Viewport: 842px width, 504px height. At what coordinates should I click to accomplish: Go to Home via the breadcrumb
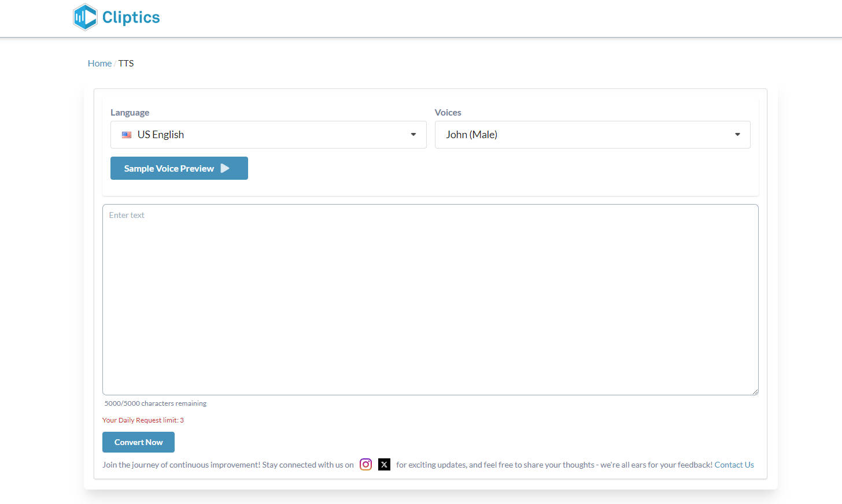pyautogui.click(x=99, y=64)
